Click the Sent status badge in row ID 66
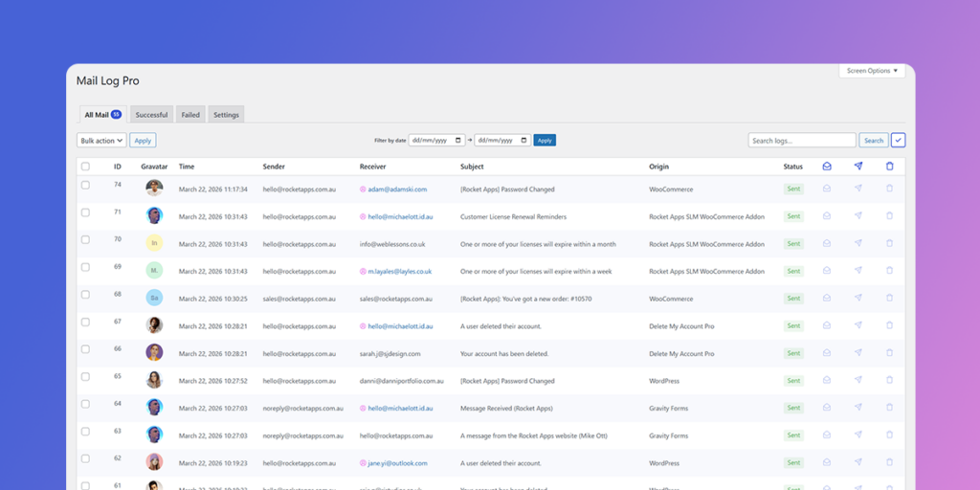 point(793,353)
